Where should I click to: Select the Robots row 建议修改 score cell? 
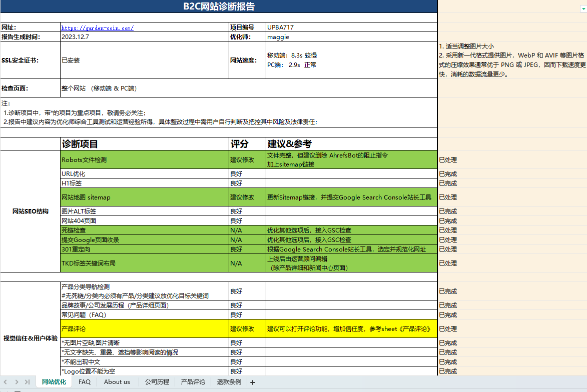247,159
